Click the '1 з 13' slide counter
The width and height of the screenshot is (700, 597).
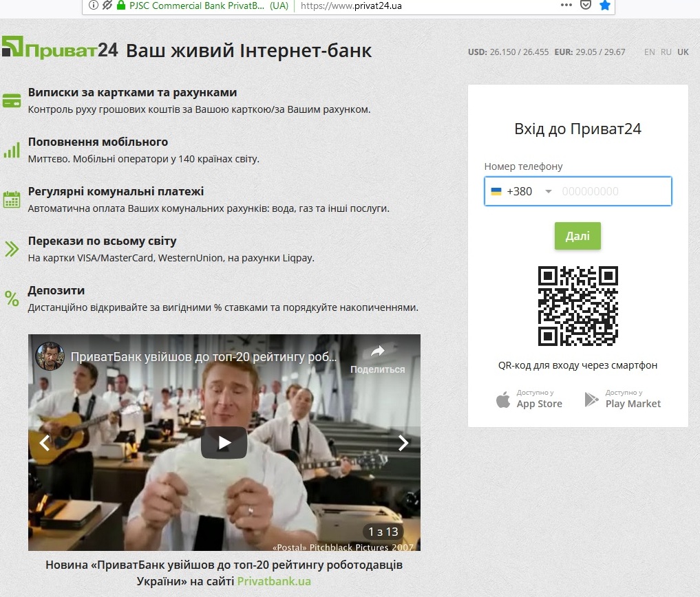pos(383,532)
